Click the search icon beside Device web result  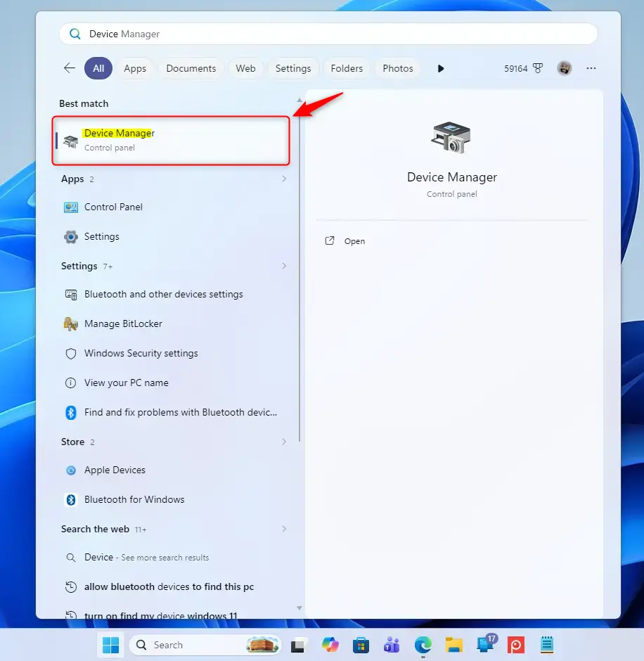71,558
